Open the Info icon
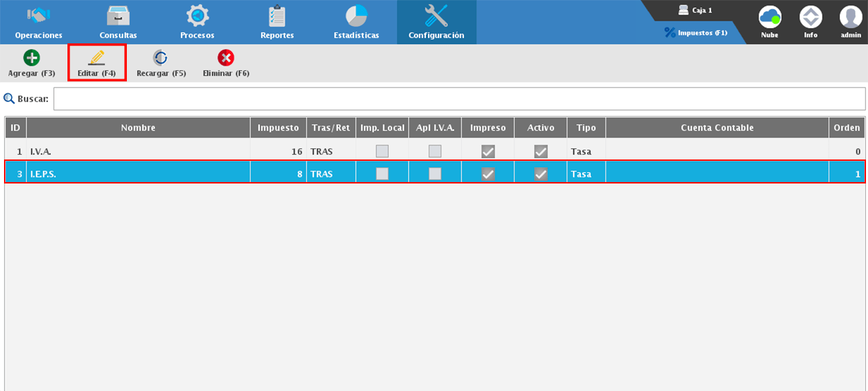868x391 pixels. point(811,17)
